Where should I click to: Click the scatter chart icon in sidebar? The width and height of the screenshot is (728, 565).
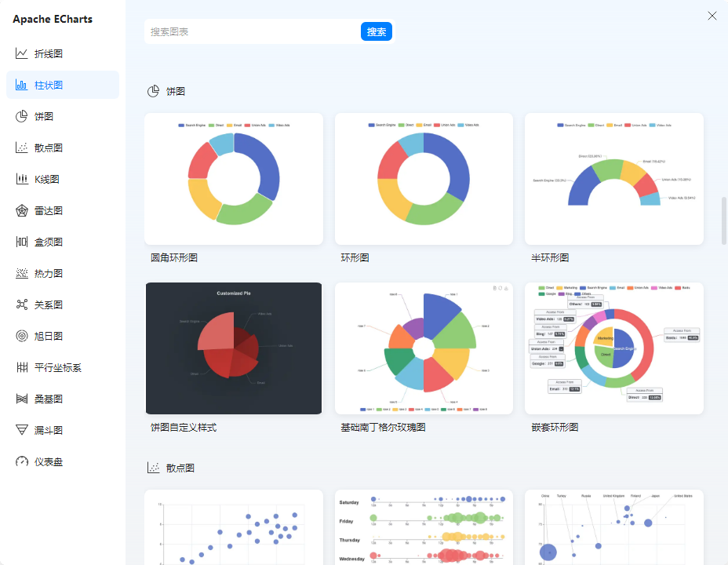[22, 148]
